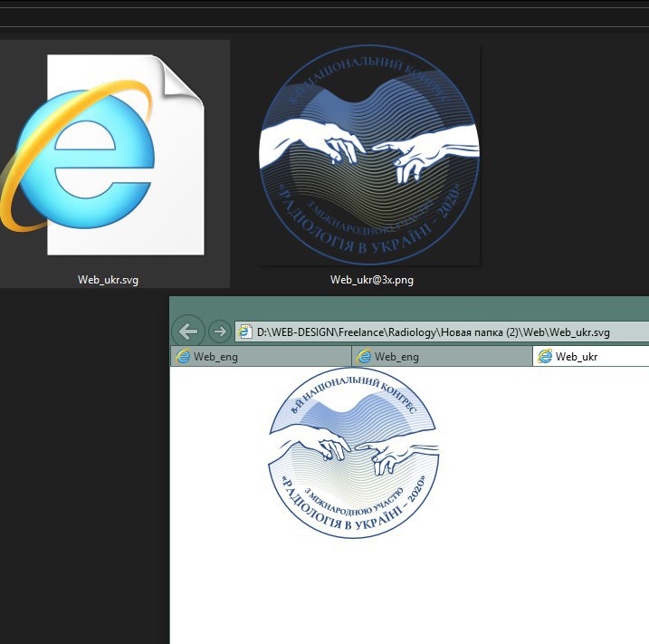The width and height of the screenshot is (649, 644).
Task: Click the rendered SVG logo in browser
Action: 354,453
